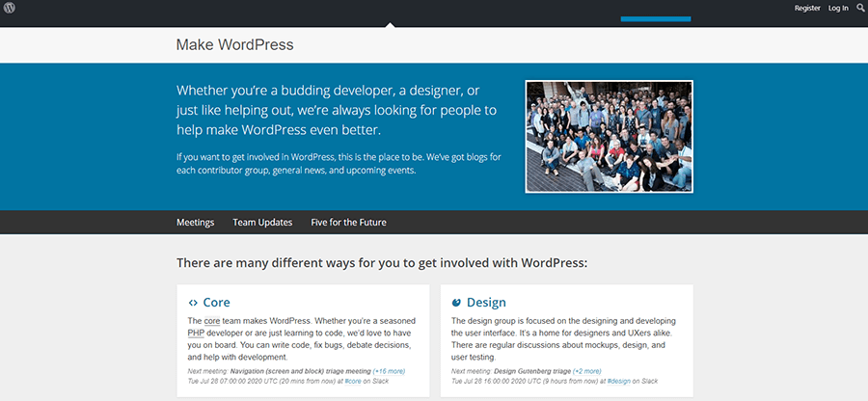Open the #design Slack channel link

click(619, 381)
